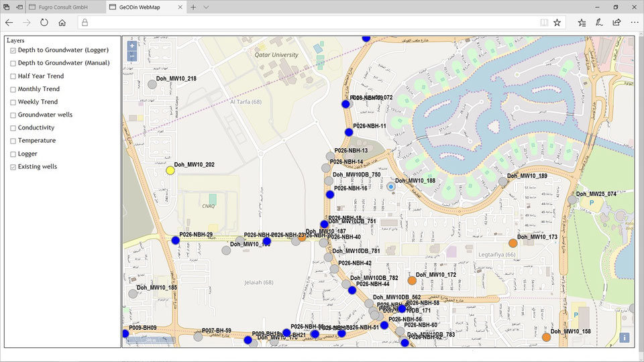Open the Favorites hub list

582,22
